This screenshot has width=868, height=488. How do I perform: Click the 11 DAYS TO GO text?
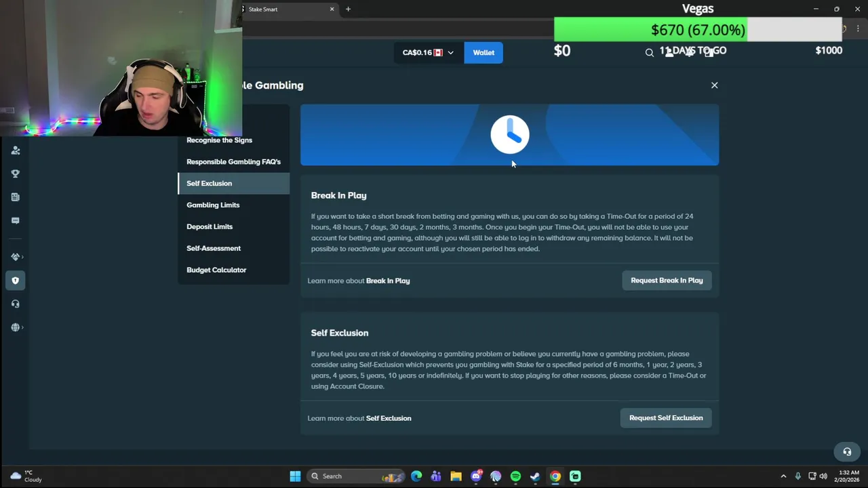(692, 50)
